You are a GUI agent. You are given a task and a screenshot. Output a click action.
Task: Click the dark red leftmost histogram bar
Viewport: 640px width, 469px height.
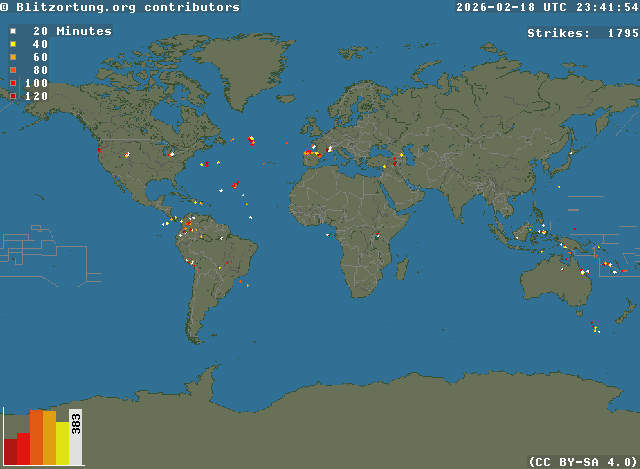[x=10, y=452]
